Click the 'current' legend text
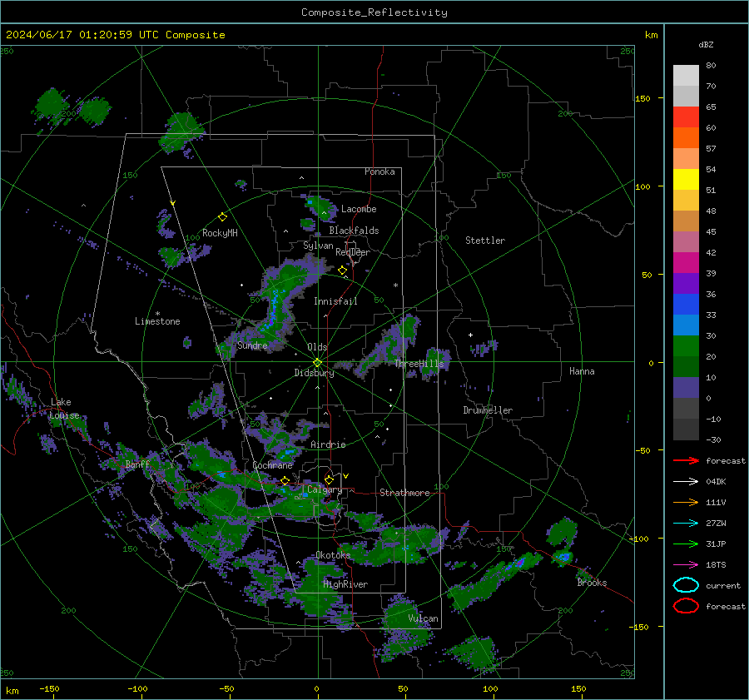 click(x=723, y=585)
